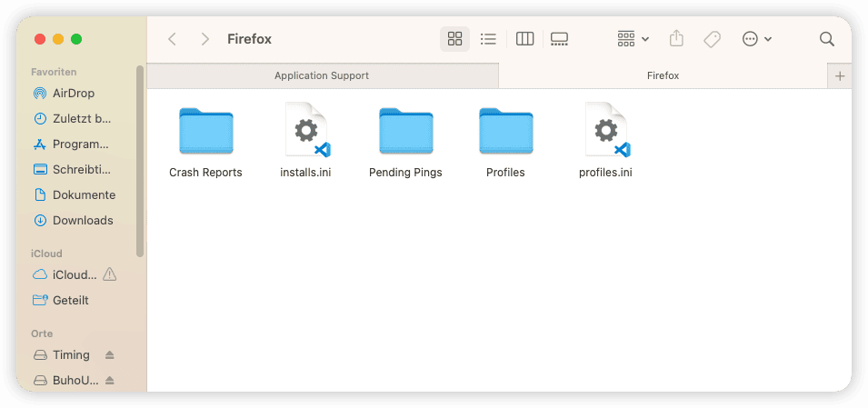Viewport: 868px width, 408px height.
Task: Switch to gallery view
Action: [559, 39]
